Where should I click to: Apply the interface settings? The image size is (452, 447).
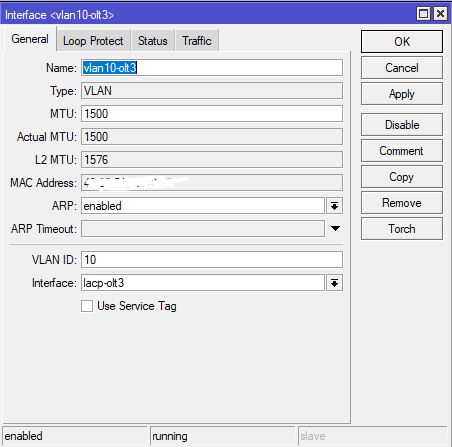402,94
